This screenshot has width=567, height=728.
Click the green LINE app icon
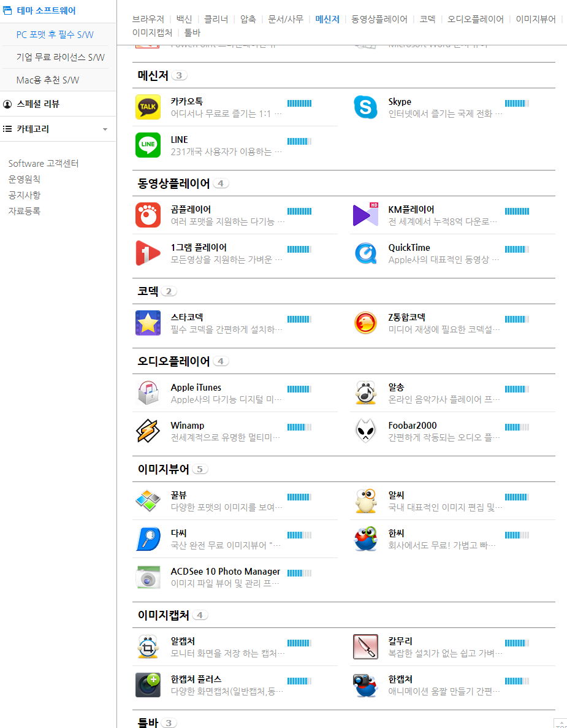148,145
